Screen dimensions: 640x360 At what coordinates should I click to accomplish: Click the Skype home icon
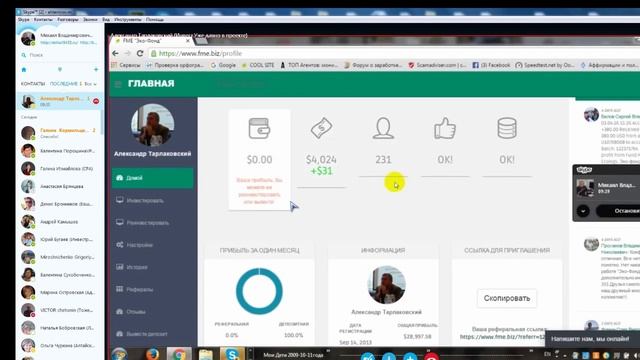(x=24, y=70)
